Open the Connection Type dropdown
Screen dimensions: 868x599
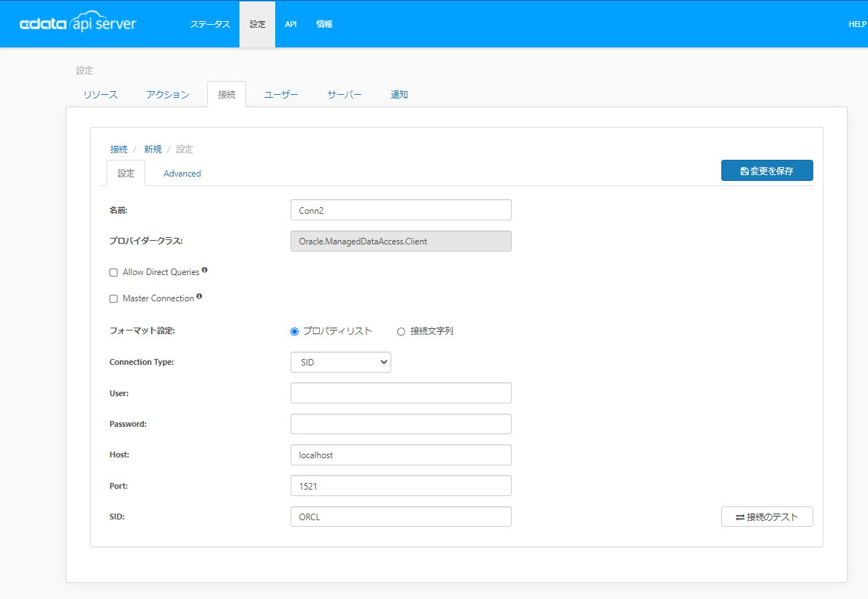click(x=340, y=362)
